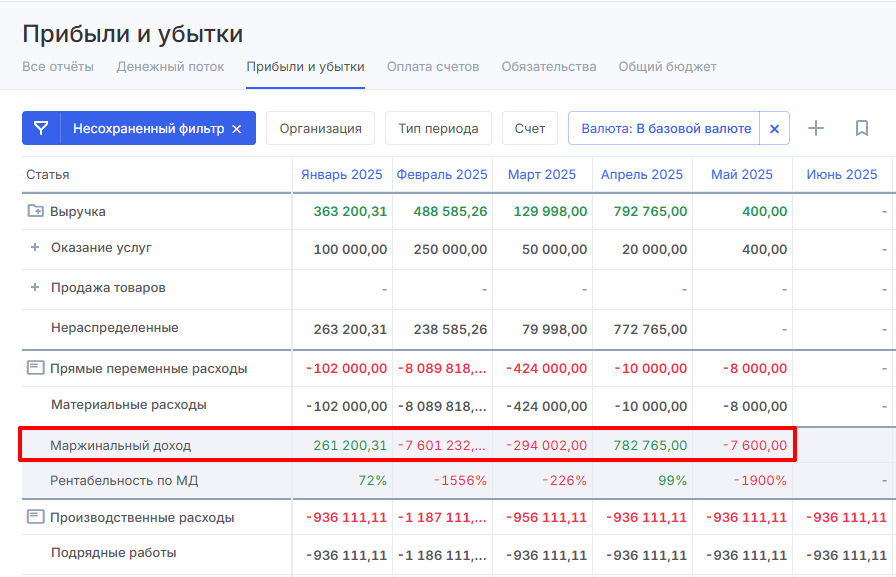
Task: Open the Оплата счетов tab
Action: 433,67
